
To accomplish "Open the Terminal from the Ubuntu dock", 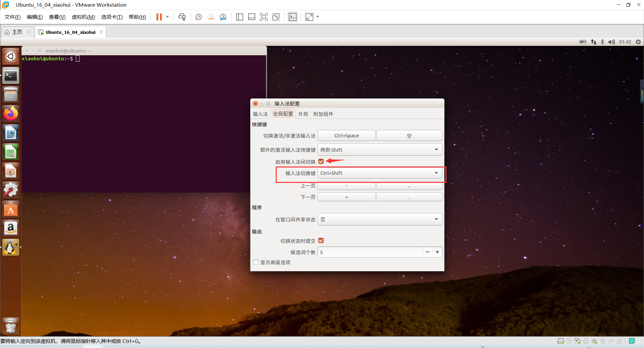I will [x=10, y=75].
